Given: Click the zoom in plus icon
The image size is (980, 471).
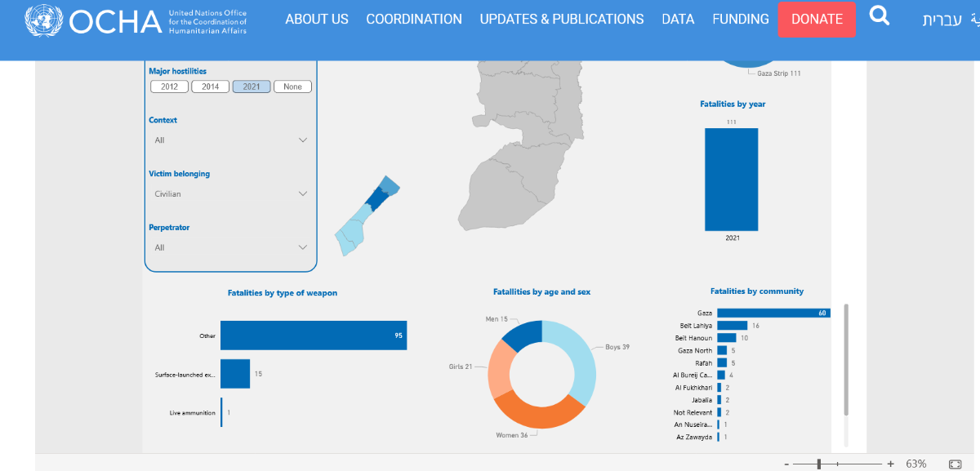Looking at the screenshot, I should coord(890,464).
